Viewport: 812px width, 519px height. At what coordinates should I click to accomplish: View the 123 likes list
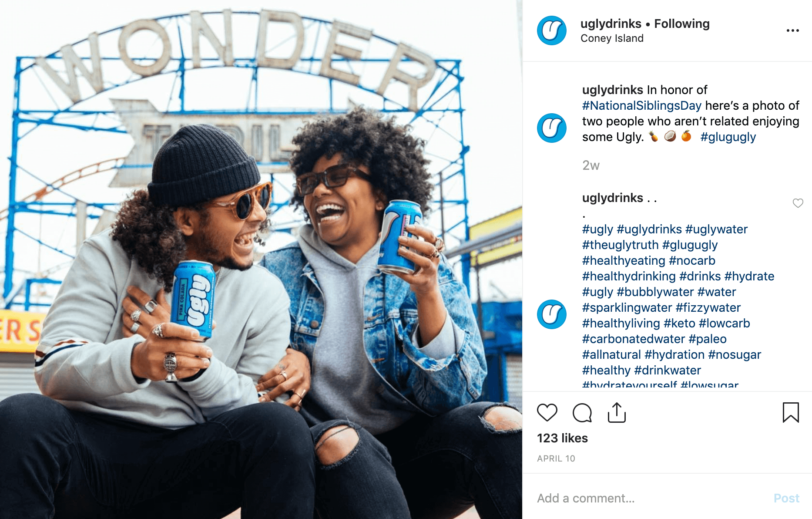[562, 438]
